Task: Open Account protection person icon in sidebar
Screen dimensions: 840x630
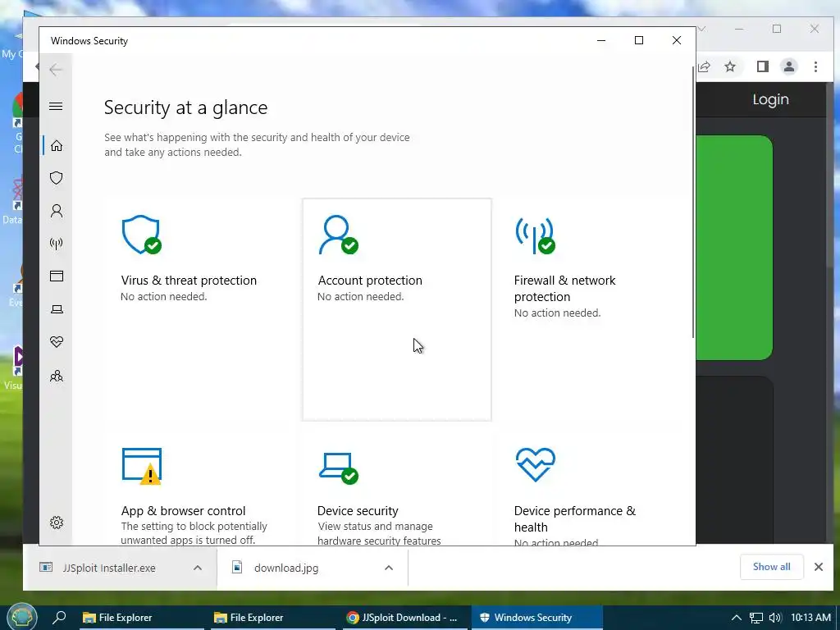Action: [57, 211]
